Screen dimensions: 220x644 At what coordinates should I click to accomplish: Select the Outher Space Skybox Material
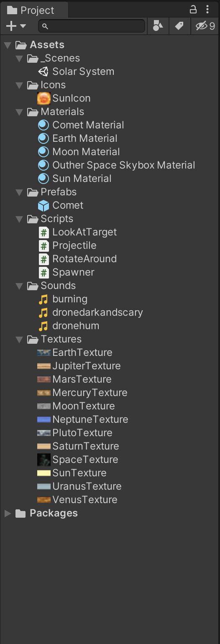click(117, 165)
